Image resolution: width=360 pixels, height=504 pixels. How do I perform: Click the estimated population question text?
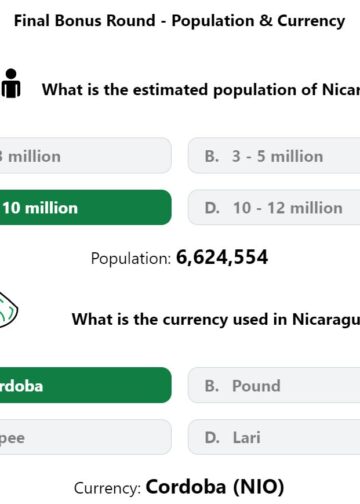pyautogui.click(x=201, y=90)
